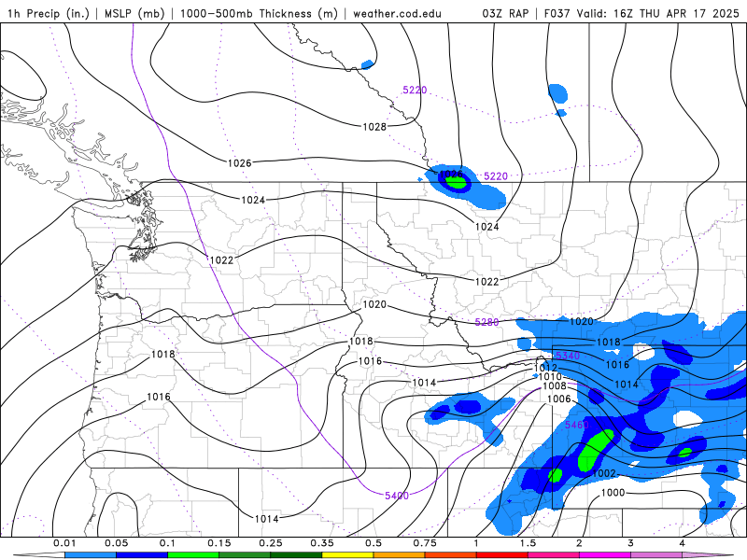Select the 0.15 legend value

[x=219, y=543]
